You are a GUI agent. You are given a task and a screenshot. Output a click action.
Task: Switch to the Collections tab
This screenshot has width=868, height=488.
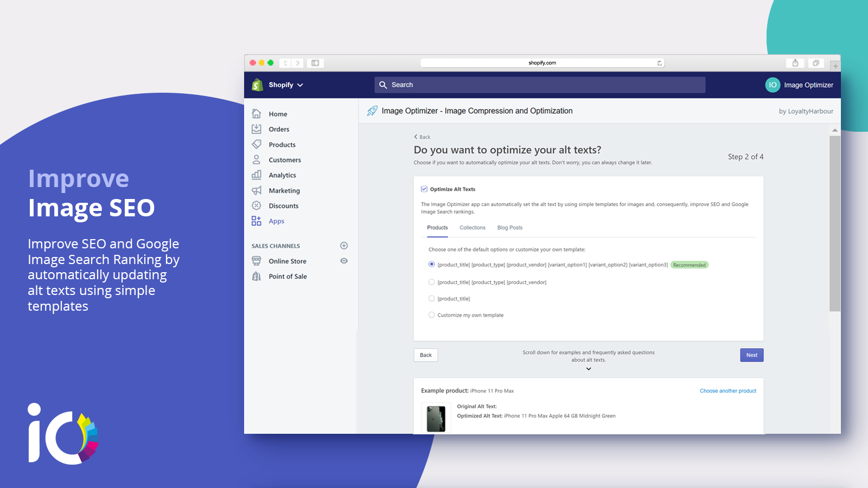tap(473, 228)
